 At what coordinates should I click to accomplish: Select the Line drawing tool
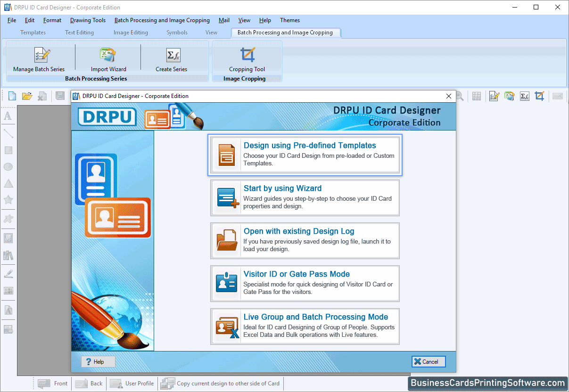pyautogui.click(x=8, y=133)
